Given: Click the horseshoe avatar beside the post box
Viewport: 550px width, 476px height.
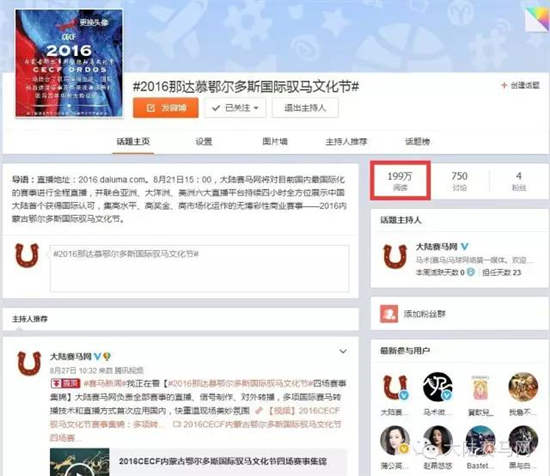Looking at the screenshot, I should coord(27,256).
